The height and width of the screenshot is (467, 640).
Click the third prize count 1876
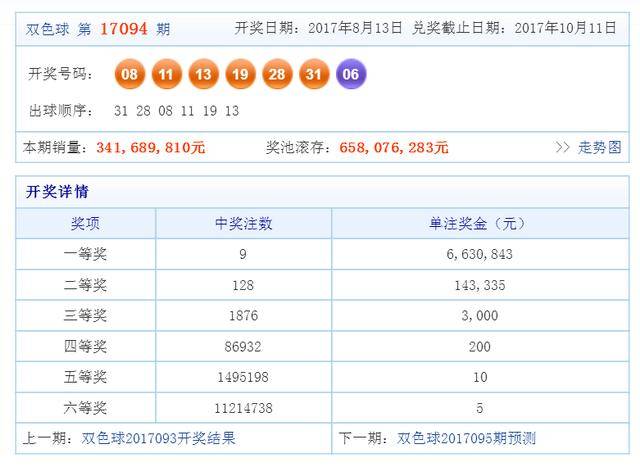(x=243, y=316)
